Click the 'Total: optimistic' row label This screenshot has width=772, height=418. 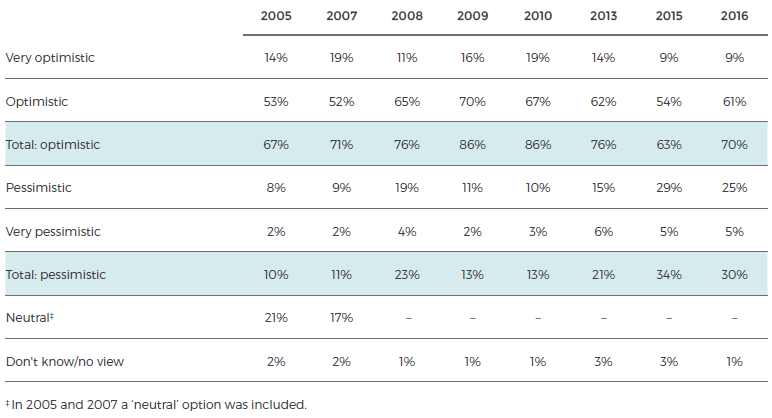point(54,145)
